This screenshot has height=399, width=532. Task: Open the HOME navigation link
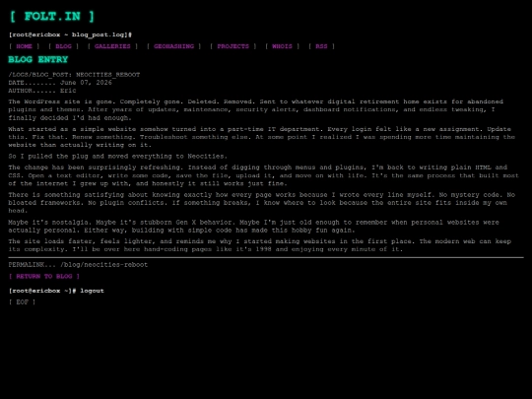pyautogui.click(x=24, y=46)
